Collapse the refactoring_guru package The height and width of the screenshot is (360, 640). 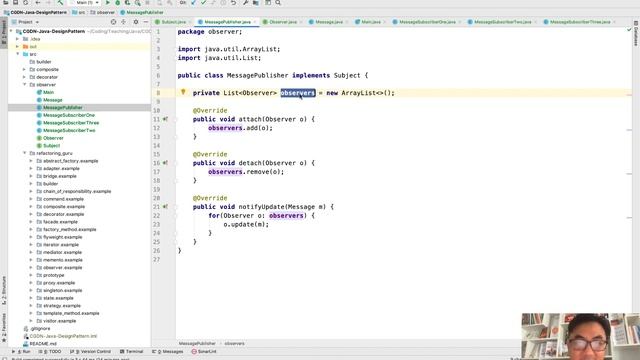[24, 153]
